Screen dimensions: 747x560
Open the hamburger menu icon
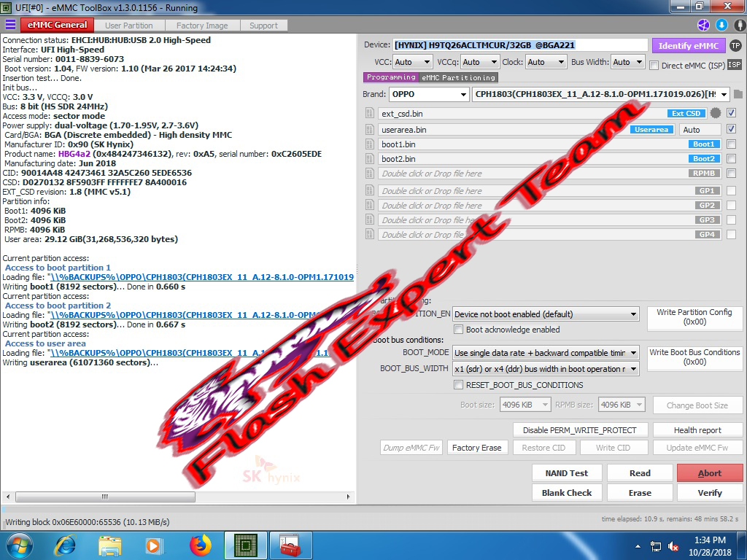point(10,25)
